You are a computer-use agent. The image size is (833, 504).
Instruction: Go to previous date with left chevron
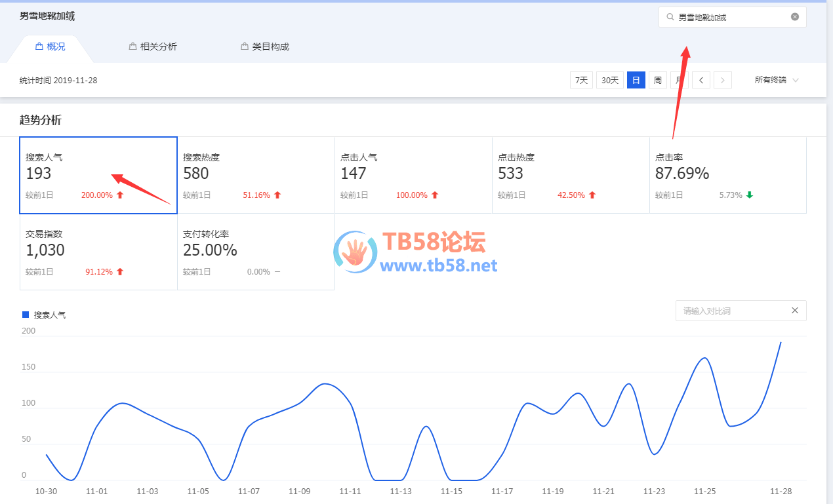point(701,80)
